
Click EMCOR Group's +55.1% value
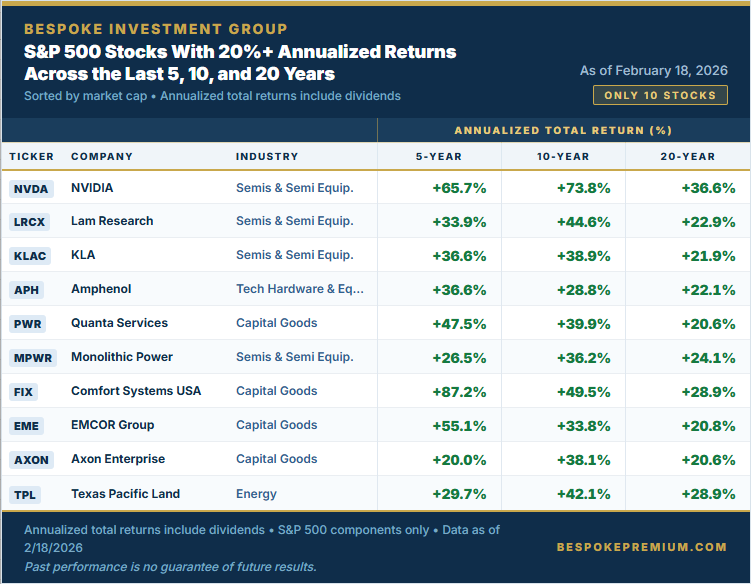click(459, 426)
